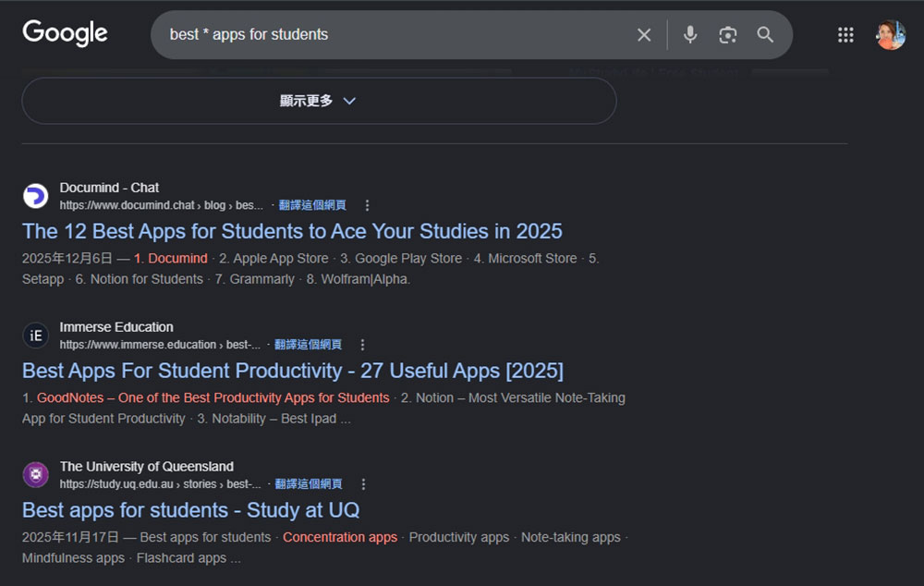The height and width of the screenshot is (586, 924).
Task: Click the University of Queensland favicon
Action: coord(35,474)
